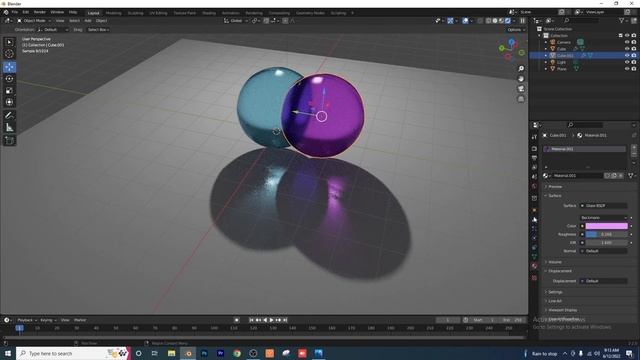Select the Select Box tool in the toolbar
Screen dimensions: 640x360
pos(9,42)
